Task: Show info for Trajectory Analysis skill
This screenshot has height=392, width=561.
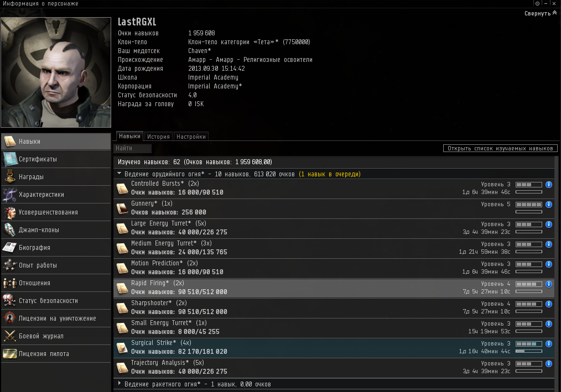Action: click(x=548, y=364)
